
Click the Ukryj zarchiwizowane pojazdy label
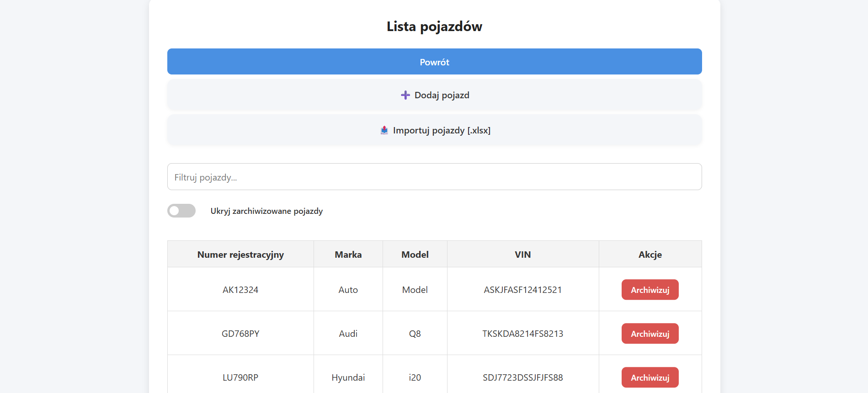pos(266,211)
